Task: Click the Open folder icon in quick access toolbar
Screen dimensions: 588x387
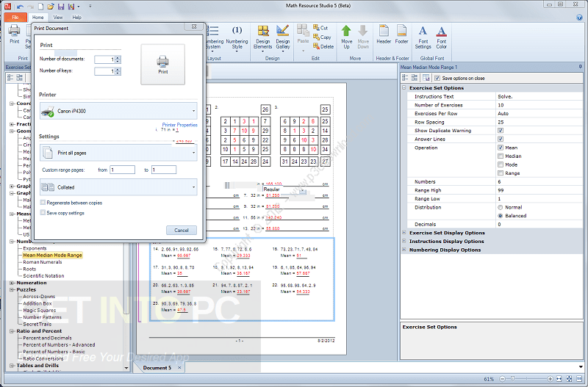Action: pos(51,7)
